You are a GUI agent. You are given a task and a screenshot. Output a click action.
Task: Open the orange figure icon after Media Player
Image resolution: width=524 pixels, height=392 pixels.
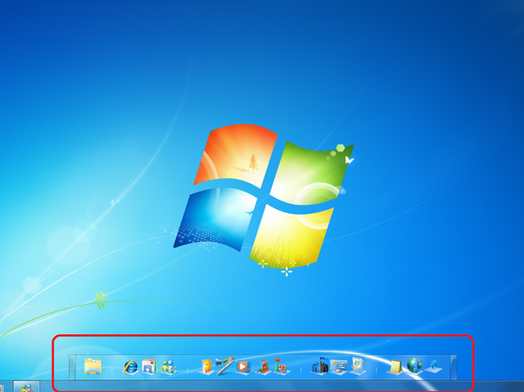(x=263, y=367)
